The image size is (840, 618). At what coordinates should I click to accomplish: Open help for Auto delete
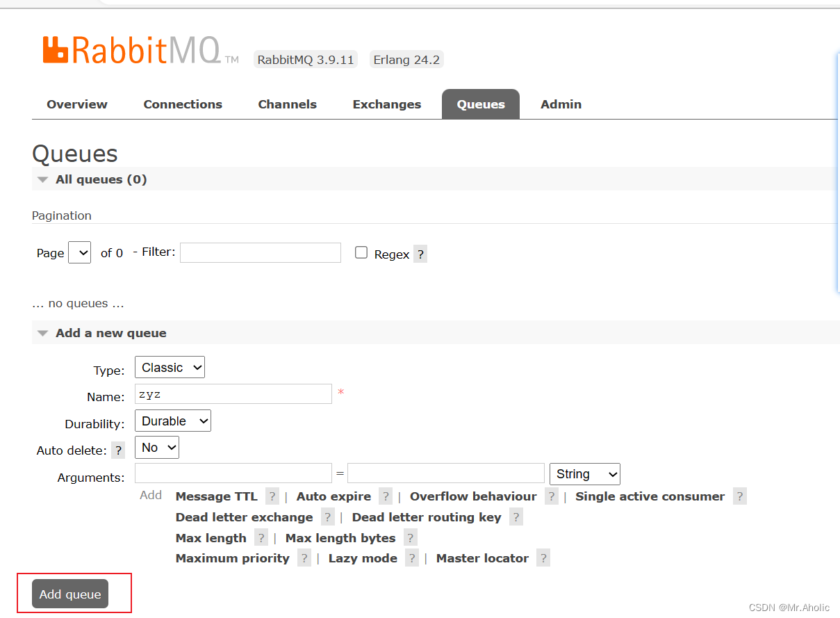coord(118,450)
